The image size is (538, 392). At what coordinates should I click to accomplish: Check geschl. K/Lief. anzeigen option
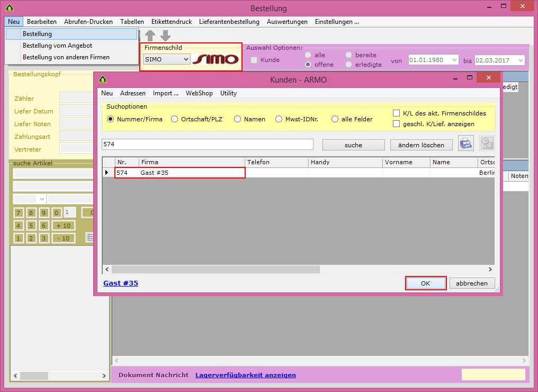pyautogui.click(x=397, y=124)
